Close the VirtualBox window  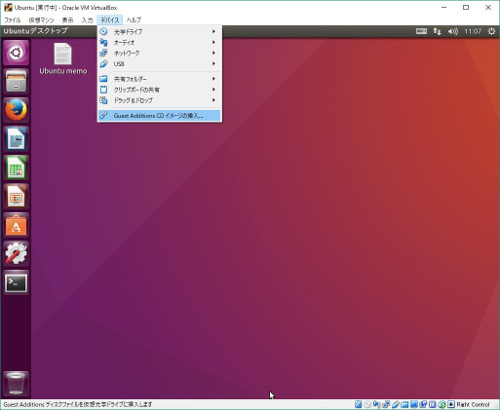click(488, 7)
